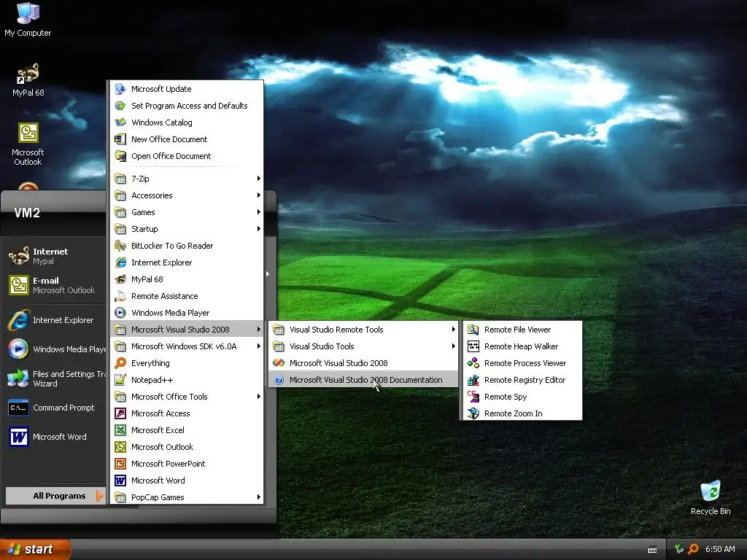The height and width of the screenshot is (560, 747).
Task: Open Microsoft Excel icon
Action: [120, 430]
